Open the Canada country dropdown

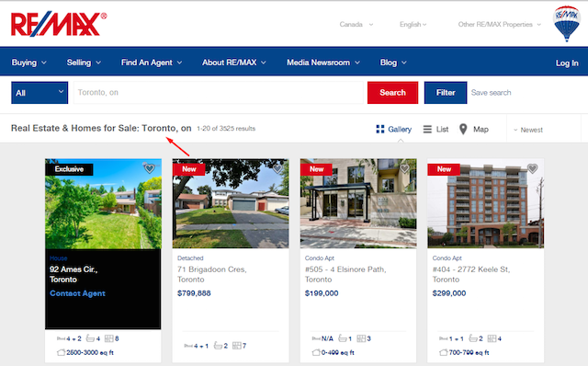(356, 25)
